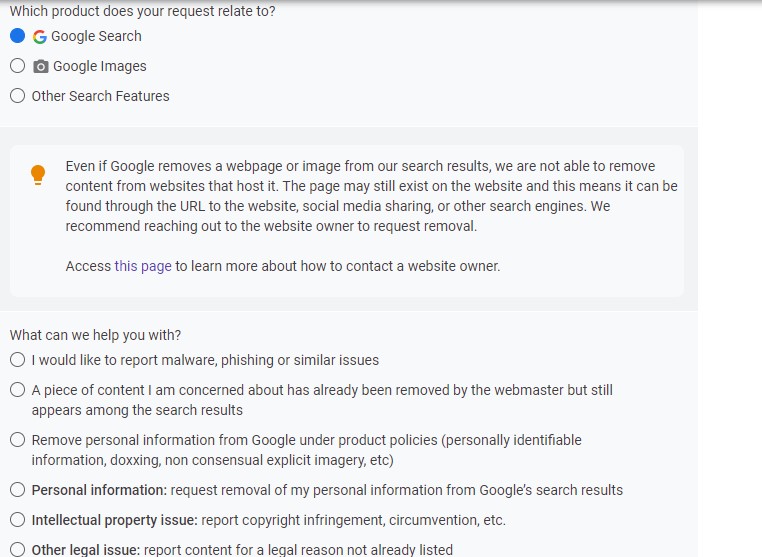Click the camera icon beside Google Images
Image resolution: width=762 pixels, height=557 pixels.
coord(41,67)
